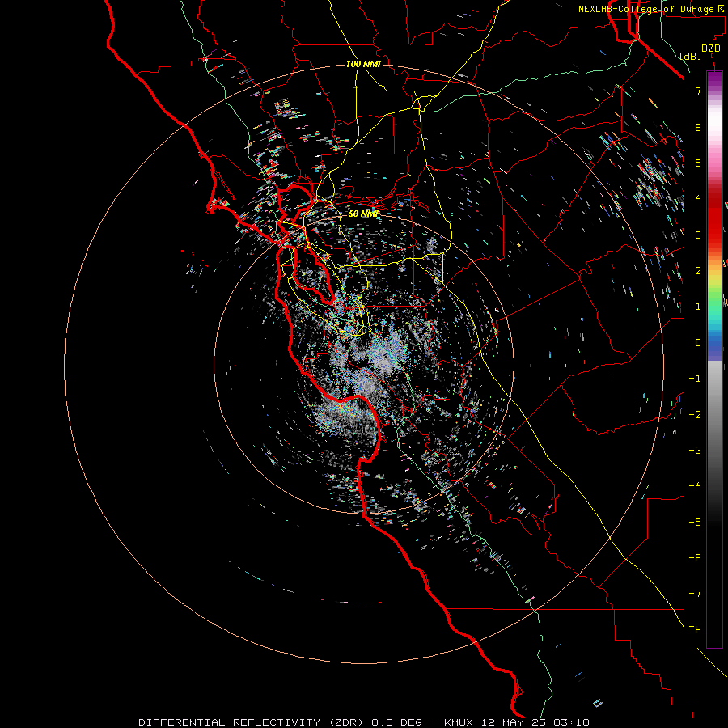The image size is (728, 728).
Task: Click the -4 dB tick label
Action: 695,486
